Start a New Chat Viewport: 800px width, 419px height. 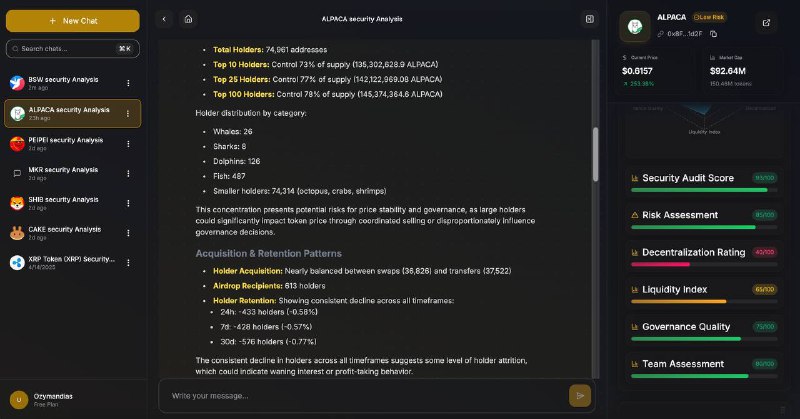coord(72,21)
